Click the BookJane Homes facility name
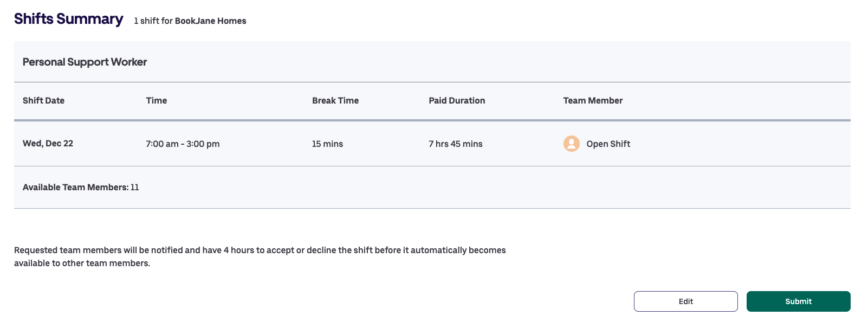This screenshot has height=322, width=868. coord(210,21)
